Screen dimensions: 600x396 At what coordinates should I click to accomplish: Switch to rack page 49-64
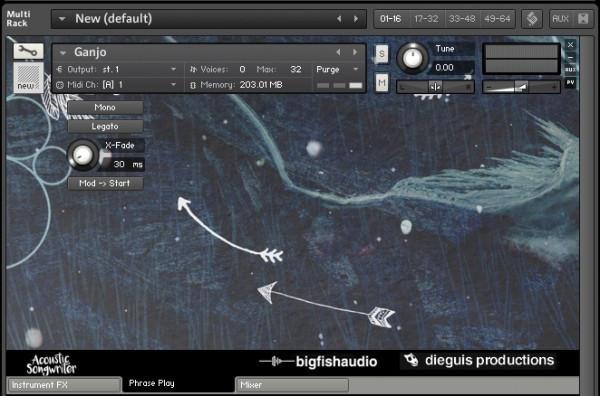click(x=497, y=19)
